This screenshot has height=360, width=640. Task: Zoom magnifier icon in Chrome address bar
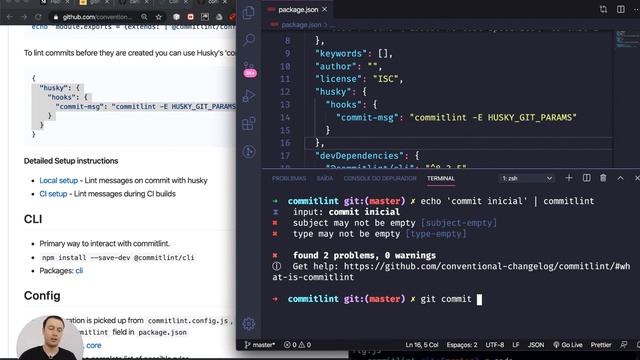(x=144, y=17)
